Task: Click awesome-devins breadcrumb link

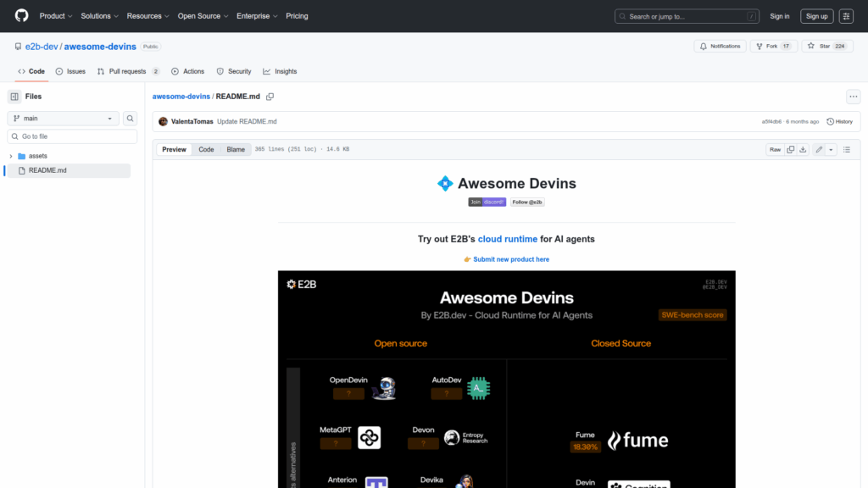Action: pyautogui.click(x=181, y=97)
